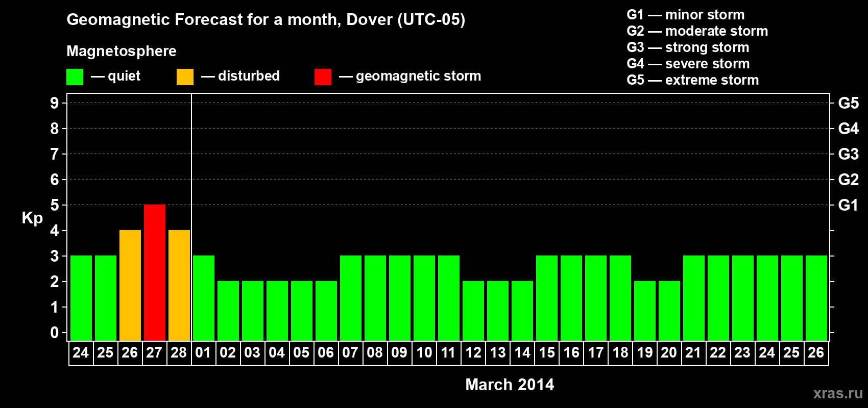The image size is (868, 408).
Task: Click the Kp axis value 0
Action: [55, 333]
